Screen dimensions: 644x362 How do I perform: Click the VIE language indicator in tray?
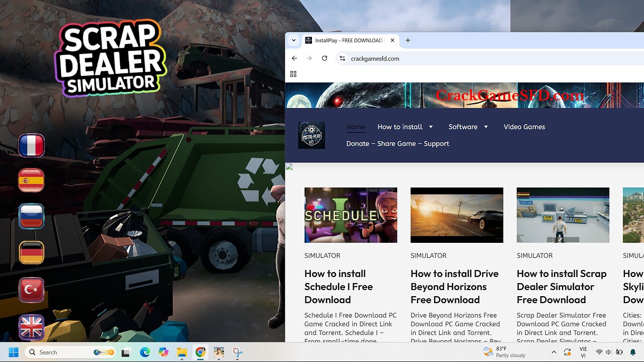point(583,352)
